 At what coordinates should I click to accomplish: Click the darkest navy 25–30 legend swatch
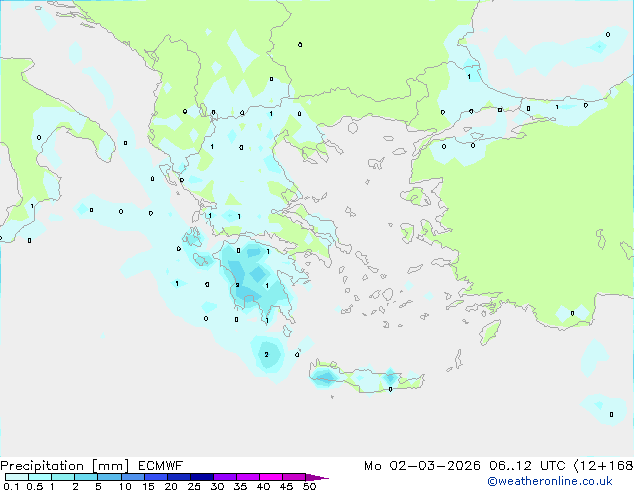click(202, 477)
